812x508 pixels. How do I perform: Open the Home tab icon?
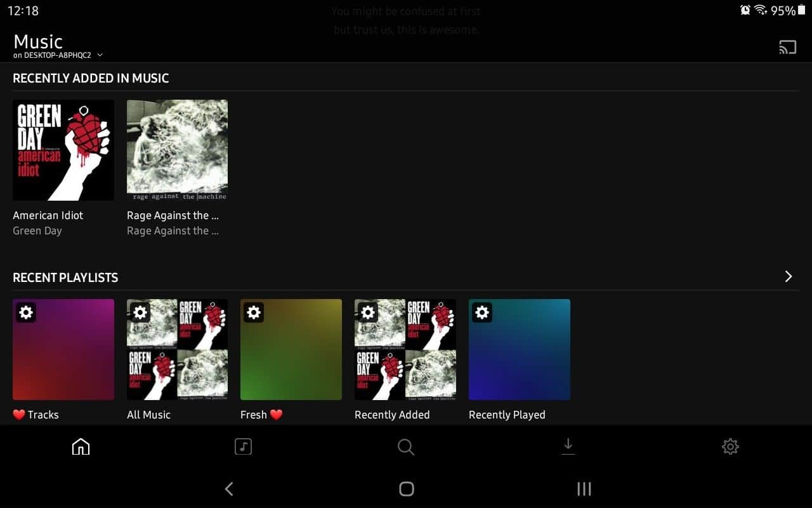[81, 446]
